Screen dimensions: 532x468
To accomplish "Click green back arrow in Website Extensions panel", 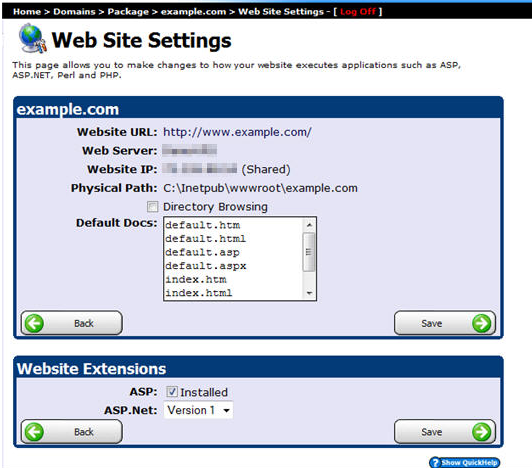I will tap(35, 432).
